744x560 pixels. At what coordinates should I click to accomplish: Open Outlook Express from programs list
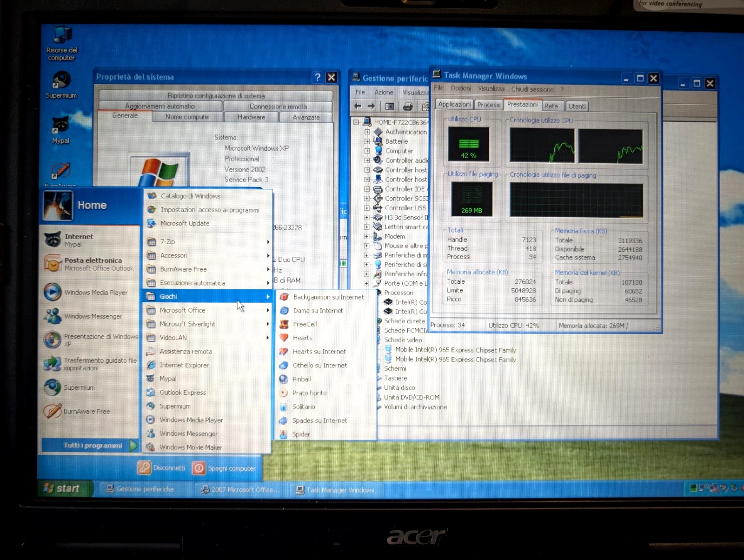click(206, 393)
